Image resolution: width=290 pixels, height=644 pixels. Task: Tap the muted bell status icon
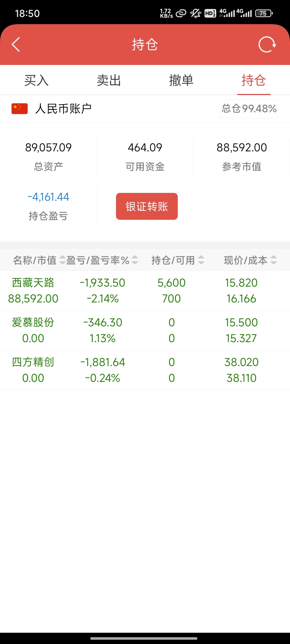coord(196,13)
